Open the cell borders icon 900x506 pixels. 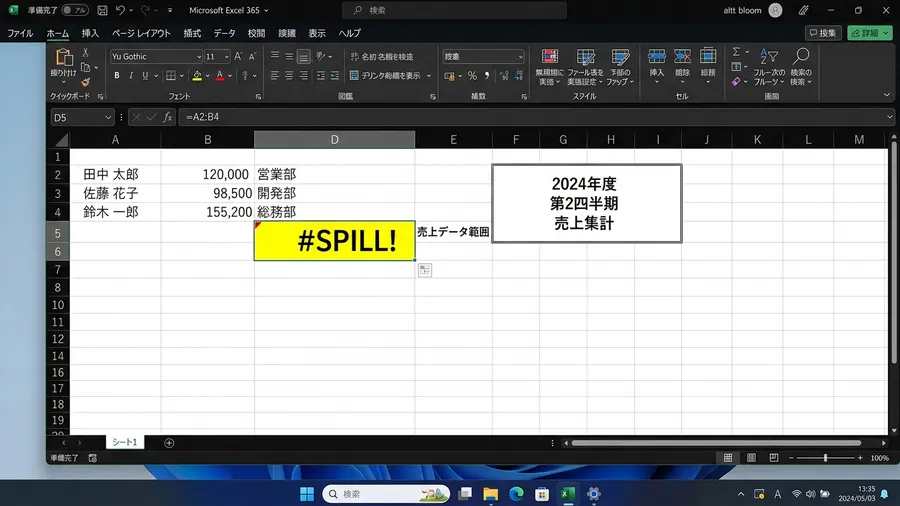click(171, 76)
